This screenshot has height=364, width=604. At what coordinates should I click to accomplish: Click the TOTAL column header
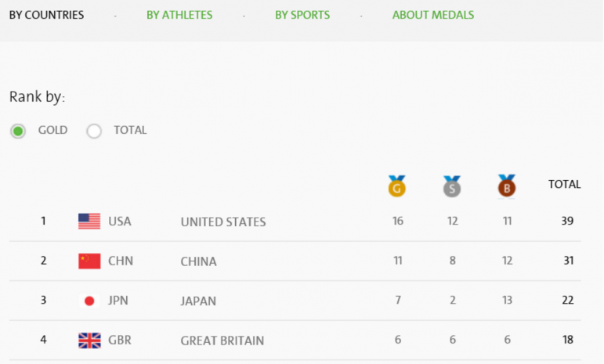564,184
